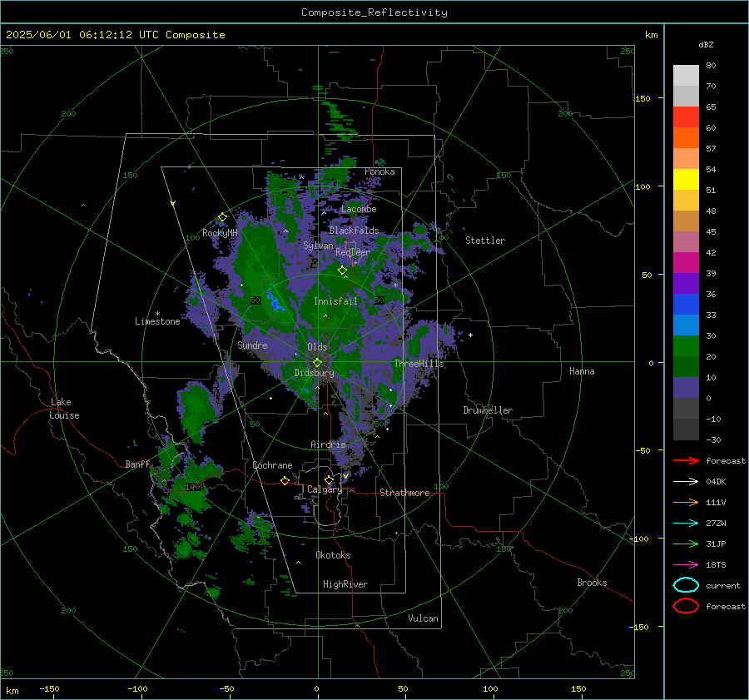
Task: Click yellow diamond marker above Calgary label
Action: [329, 479]
